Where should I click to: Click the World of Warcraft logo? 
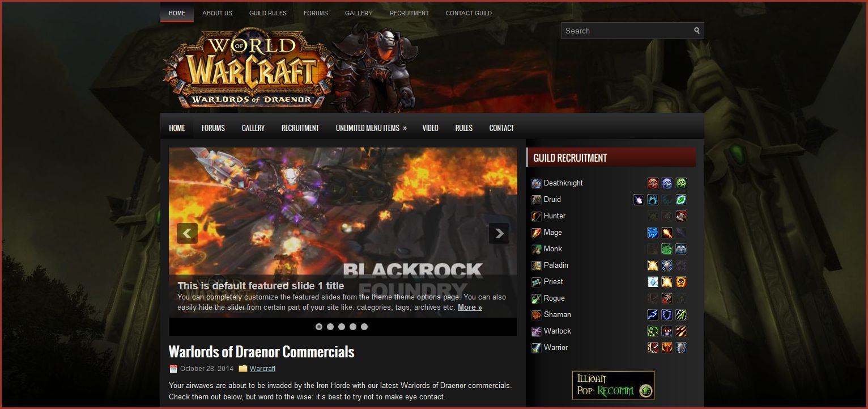(248, 68)
